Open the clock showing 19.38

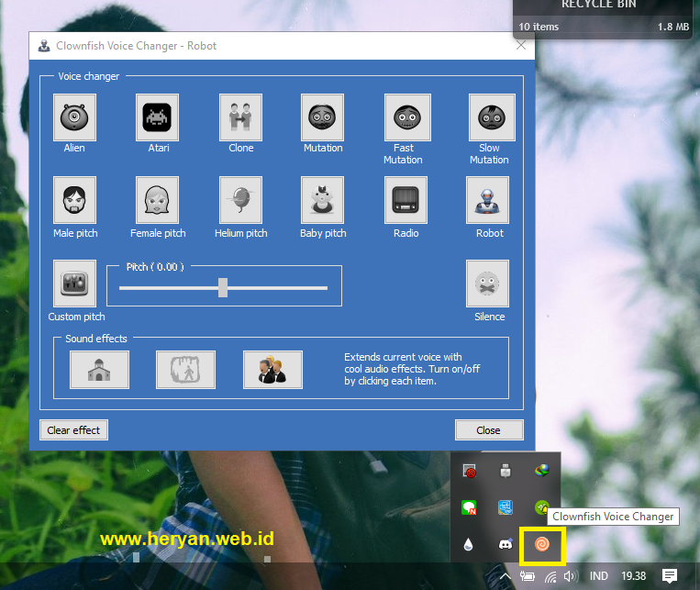click(633, 576)
